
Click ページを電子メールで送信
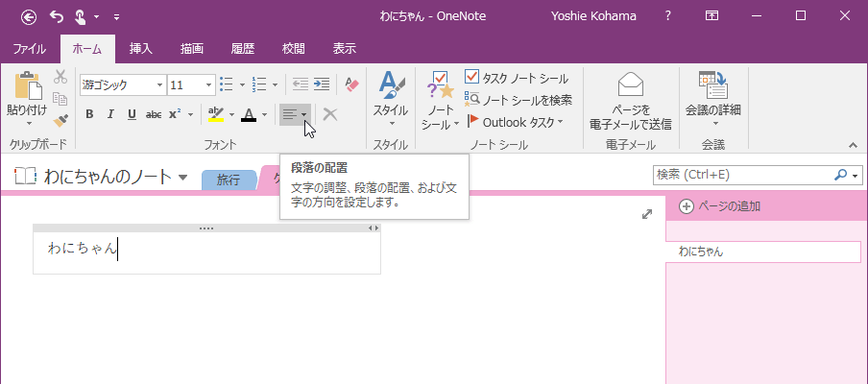(631, 101)
